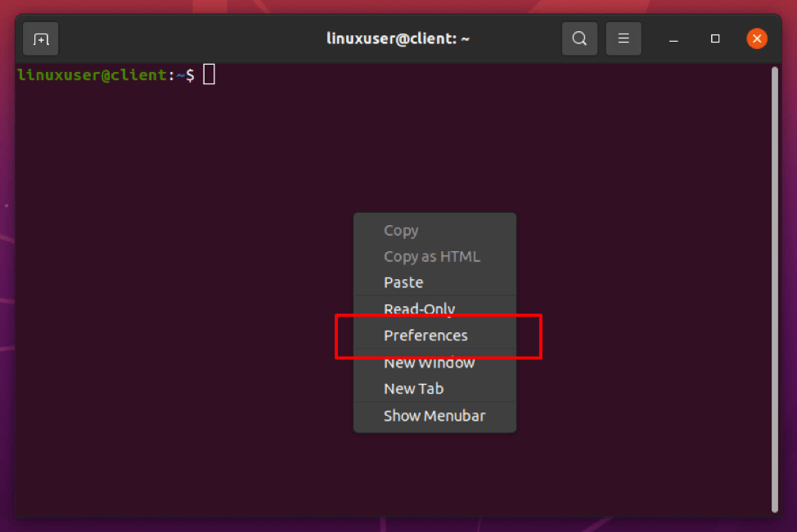The width and height of the screenshot is (797, 532).
Task: Choose Paste in the context menu
Action: coord(403,282)
